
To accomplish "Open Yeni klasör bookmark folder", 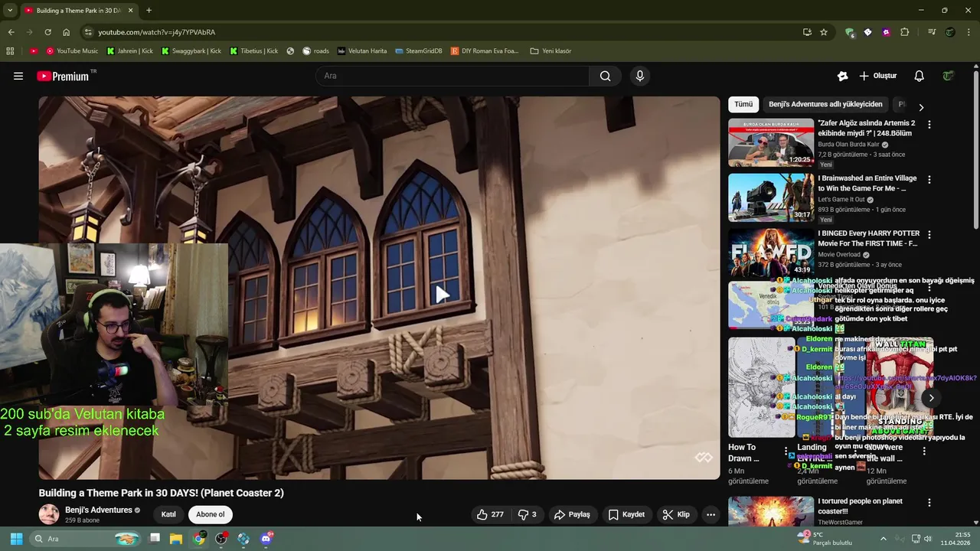I will pyautogui.click(x=550, y=51).
